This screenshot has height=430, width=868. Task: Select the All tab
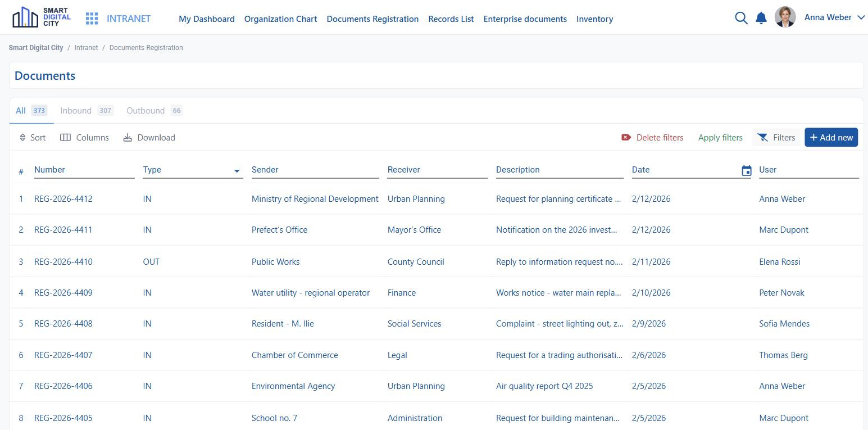(x=31, y=111)
